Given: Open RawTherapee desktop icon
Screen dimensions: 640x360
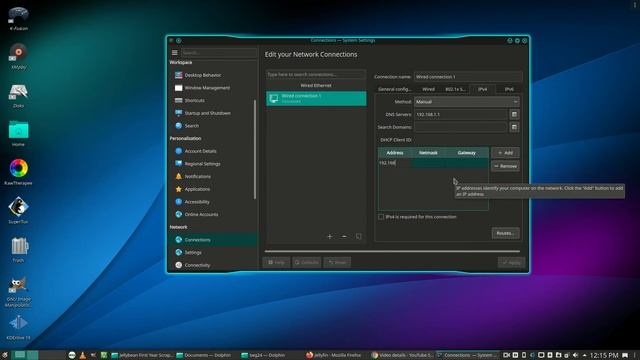Looking at the screenshot, I should click(x=18, y=172).
